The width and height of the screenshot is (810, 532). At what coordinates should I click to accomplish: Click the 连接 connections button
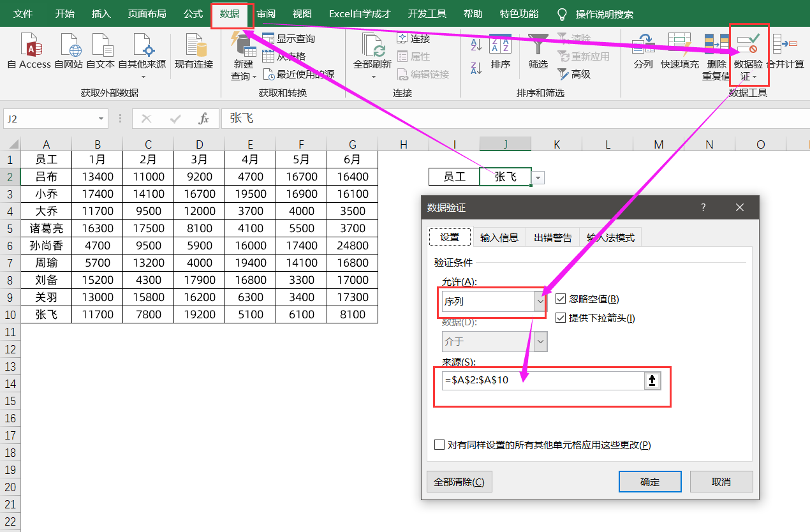click(413, 39)
